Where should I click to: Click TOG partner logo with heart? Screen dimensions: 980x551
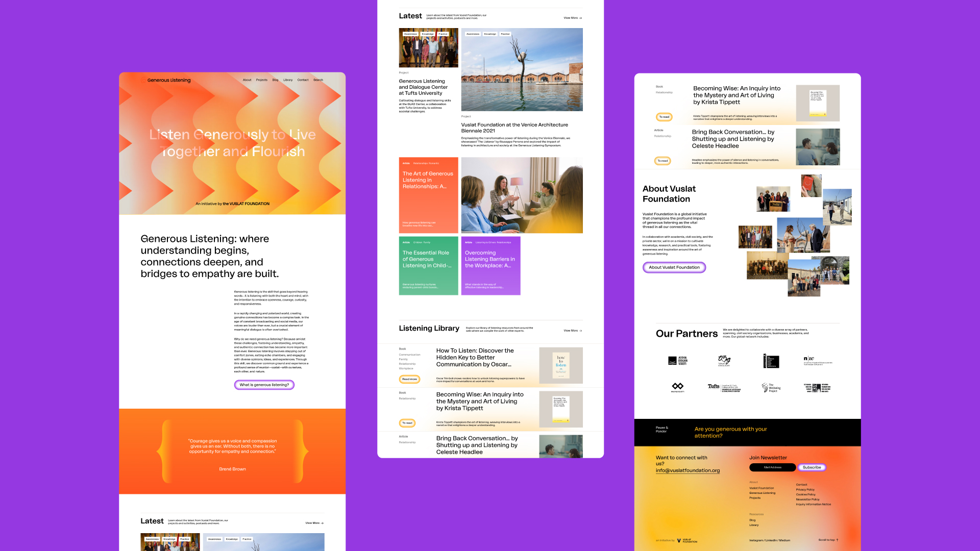(x=724, y=361)
